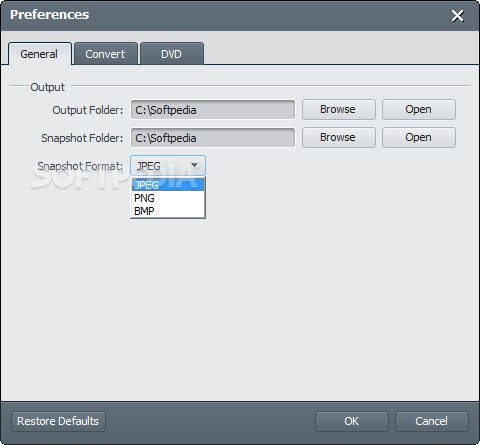Restore Defaults for preferences

(58, 421)
